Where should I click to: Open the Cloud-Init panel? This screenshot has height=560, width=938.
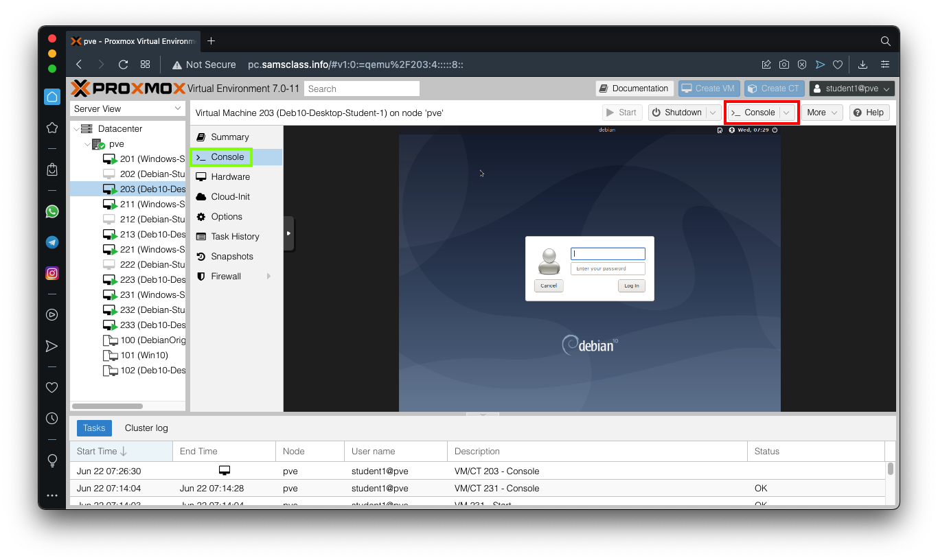click(236, 197)
